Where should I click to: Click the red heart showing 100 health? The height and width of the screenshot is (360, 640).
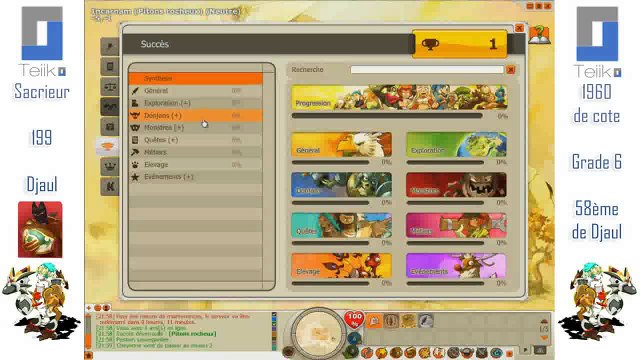pyautogui.click(x=354, y=320)
